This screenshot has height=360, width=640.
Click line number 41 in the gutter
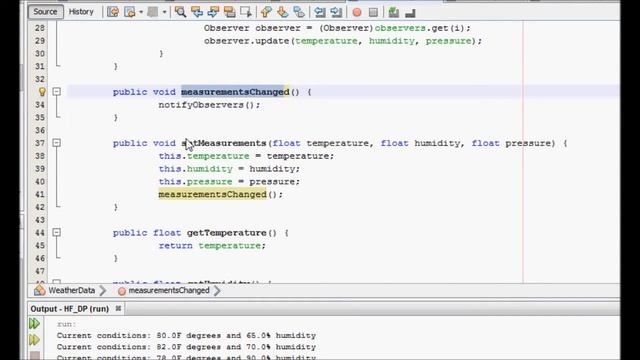(x=40, y=194)
